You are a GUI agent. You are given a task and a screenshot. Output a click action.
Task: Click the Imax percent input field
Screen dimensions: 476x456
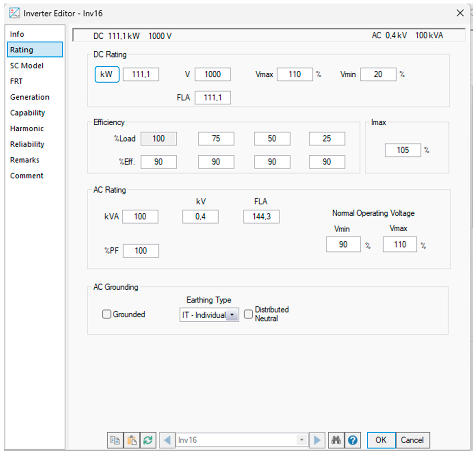402,150
